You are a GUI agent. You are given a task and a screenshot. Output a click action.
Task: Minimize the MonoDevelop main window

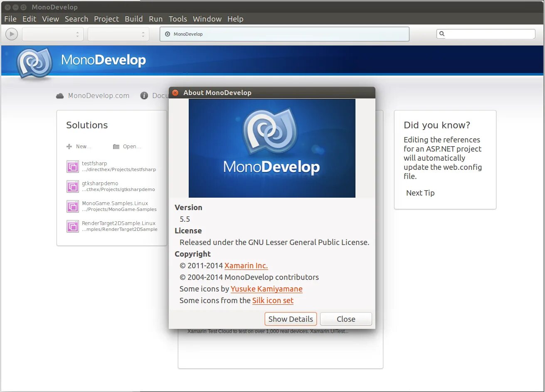pos(15,7)
